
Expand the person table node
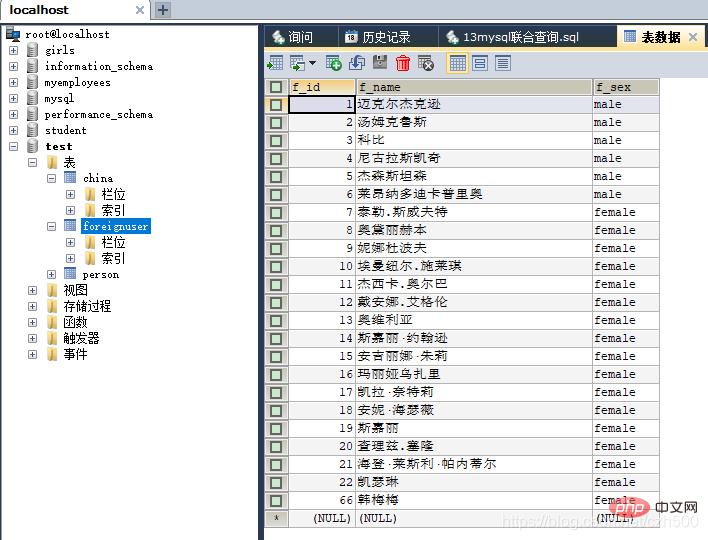[x=51, y=274]
